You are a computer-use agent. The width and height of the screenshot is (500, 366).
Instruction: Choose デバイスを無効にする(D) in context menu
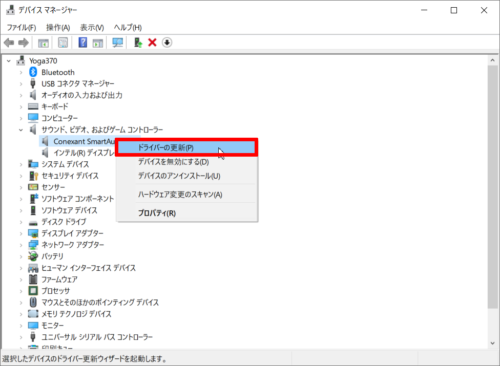pyautogui.click(x=187, y=162)
